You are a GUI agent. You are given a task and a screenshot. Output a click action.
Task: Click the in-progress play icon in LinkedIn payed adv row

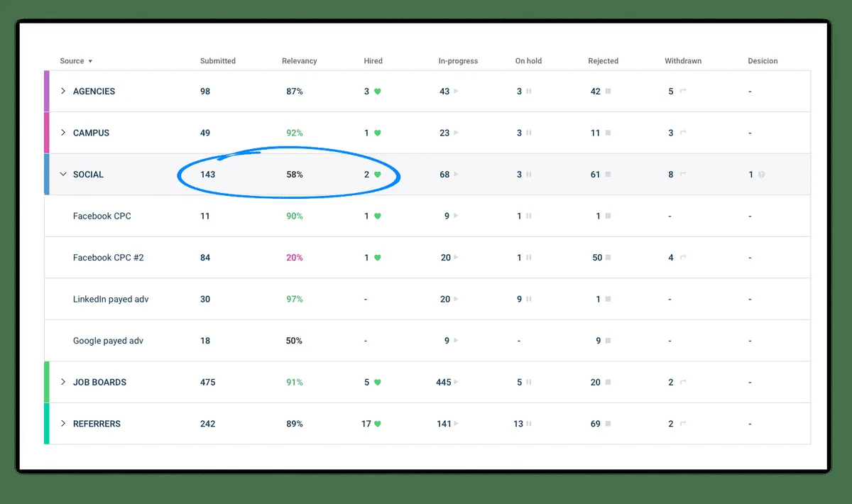click(457, 300)
